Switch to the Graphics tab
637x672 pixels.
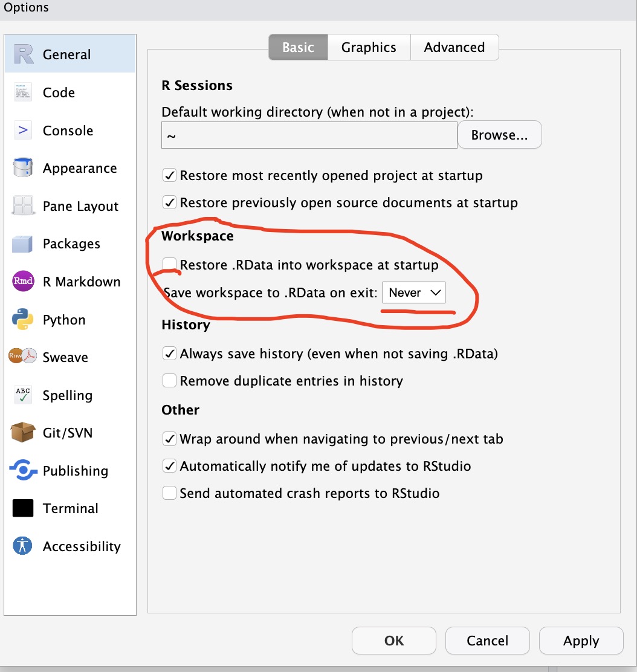click(x=369, y=47)
